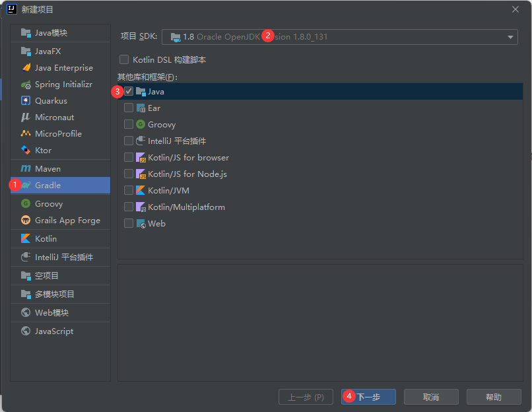Click the 多模块项目 label in sidebar
The height and width of the screenshot is (412, 532).
point(55,294)
